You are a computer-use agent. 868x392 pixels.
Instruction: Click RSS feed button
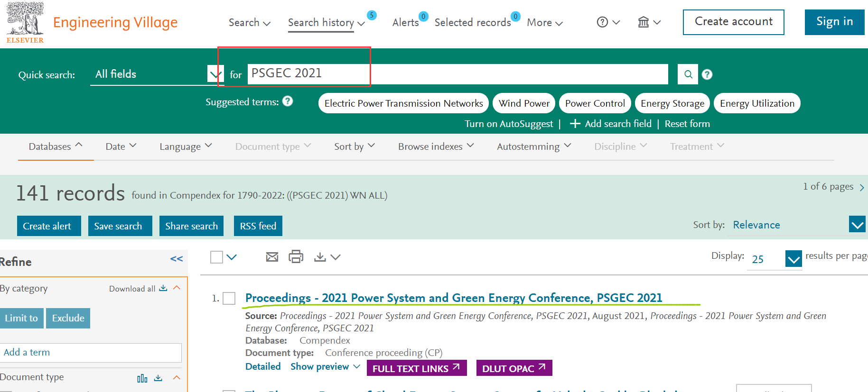pyautogui.click(x=258, y=226)
